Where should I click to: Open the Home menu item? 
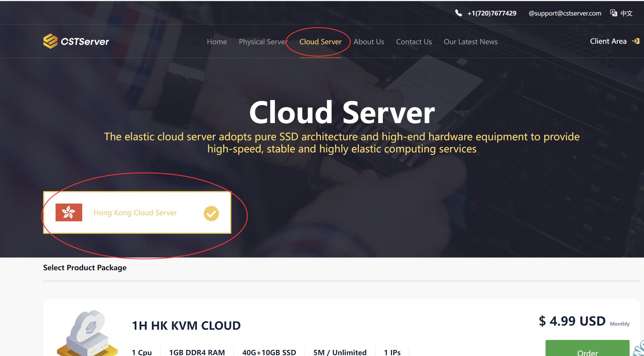click(x=217, y=42)
